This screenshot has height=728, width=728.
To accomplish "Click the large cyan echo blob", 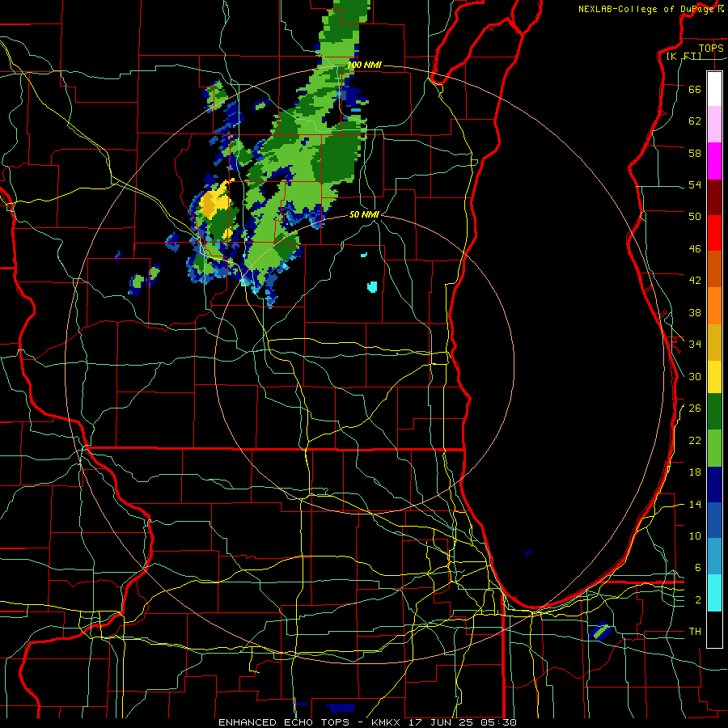I will pos(372,286).
